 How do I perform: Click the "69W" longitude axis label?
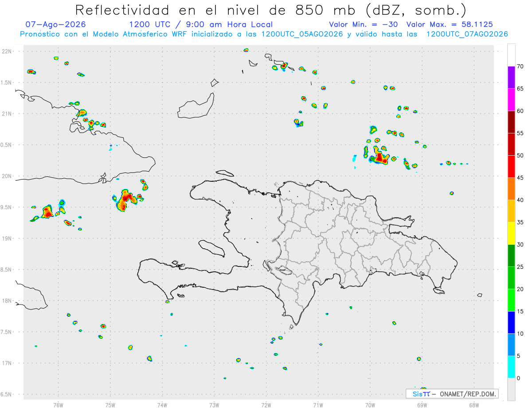422,405
